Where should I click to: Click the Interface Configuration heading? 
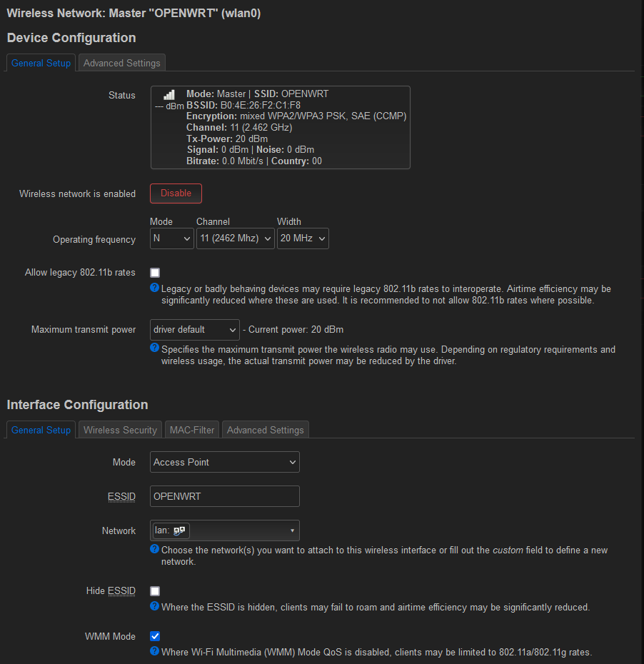click(x=78, y=404)
